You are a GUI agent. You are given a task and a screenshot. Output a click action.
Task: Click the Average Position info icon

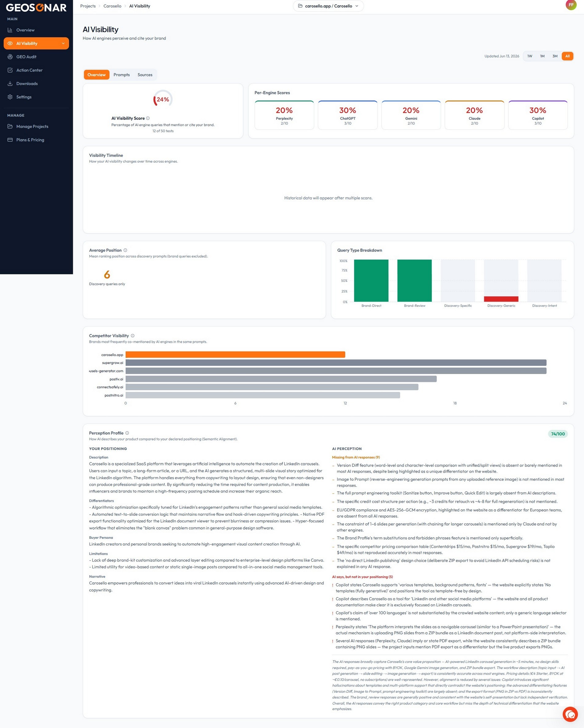click(125, 250)
